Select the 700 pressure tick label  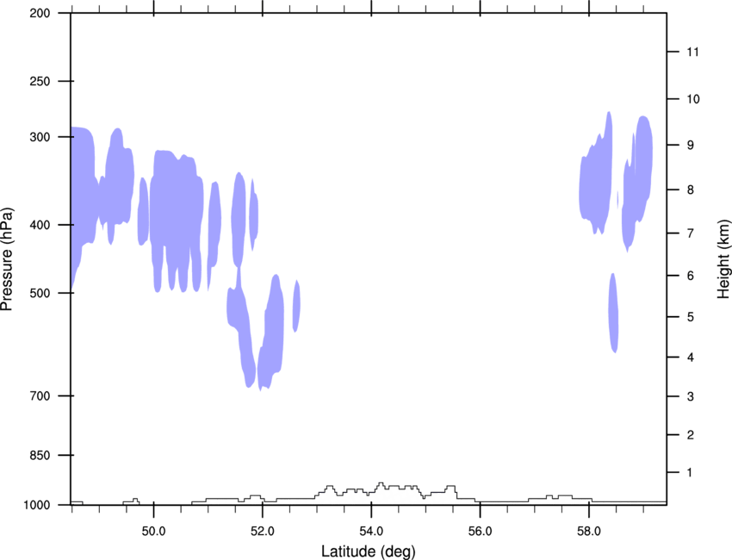(x=40, y=396)
